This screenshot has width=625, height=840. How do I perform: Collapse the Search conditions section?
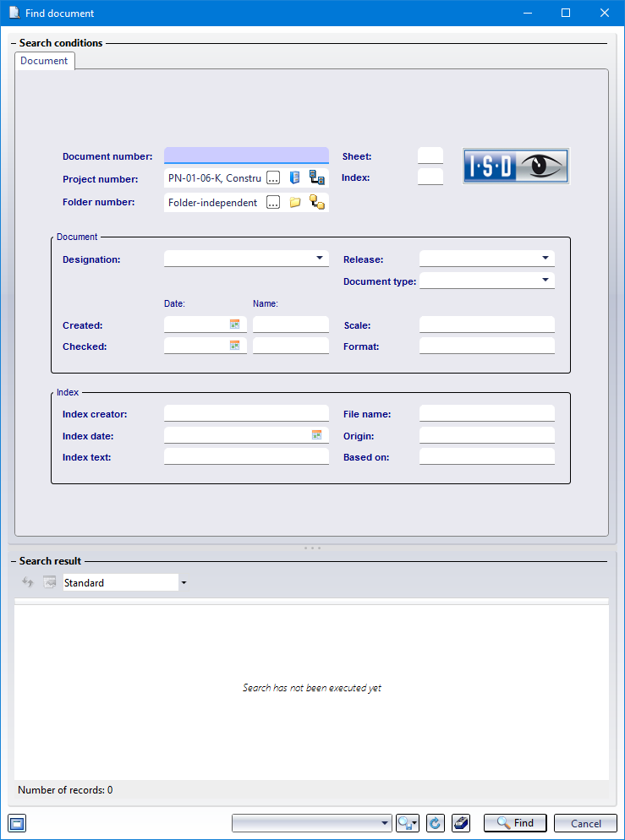14,43
